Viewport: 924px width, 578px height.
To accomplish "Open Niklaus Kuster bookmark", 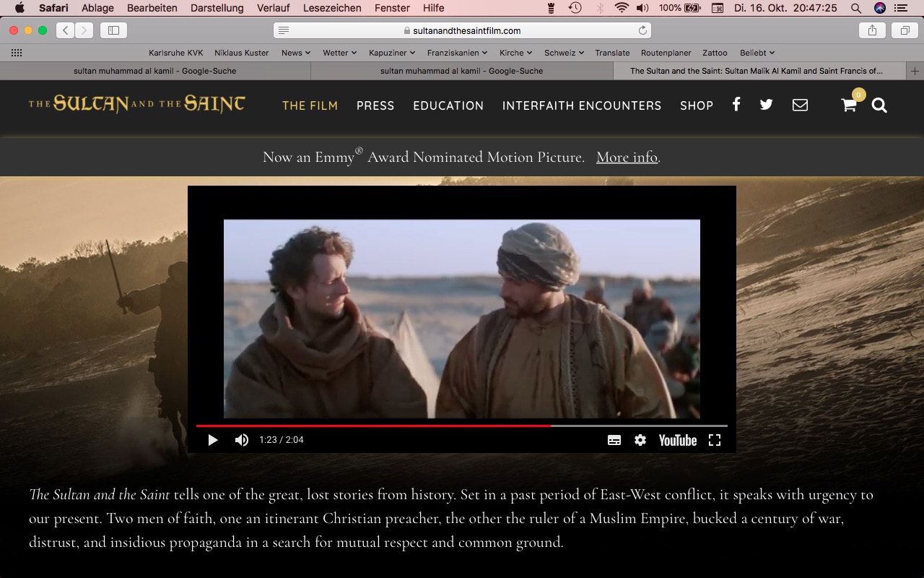I will point(242,53).
